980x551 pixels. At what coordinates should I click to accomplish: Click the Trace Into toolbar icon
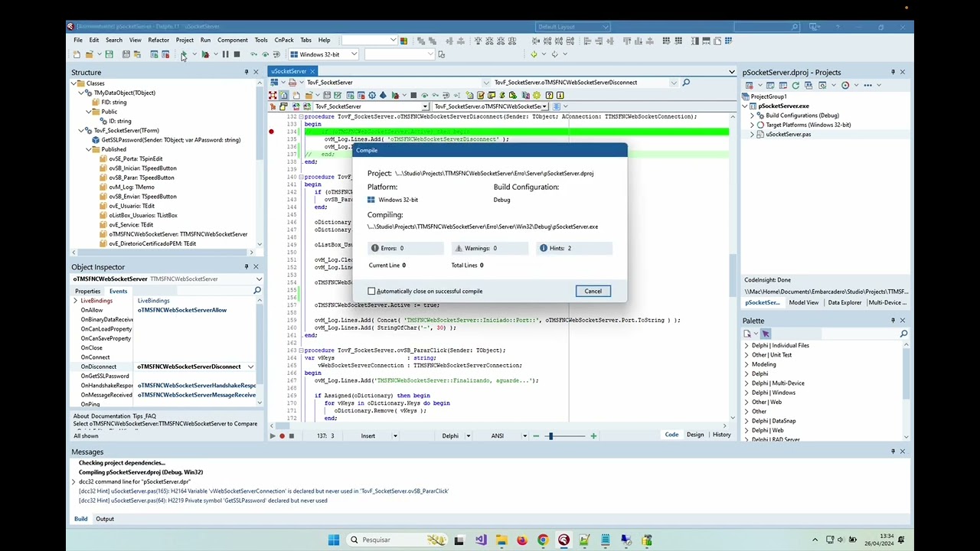[x=253, y=54]
